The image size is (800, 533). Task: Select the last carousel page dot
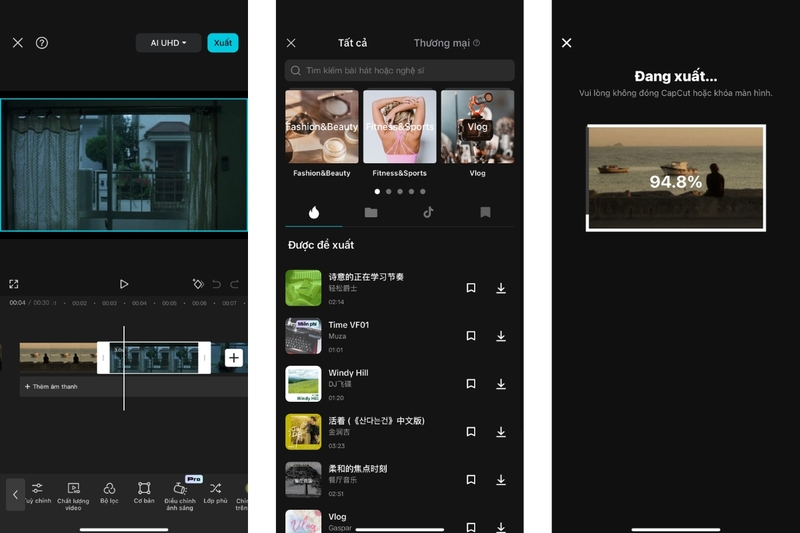(422, 192)
